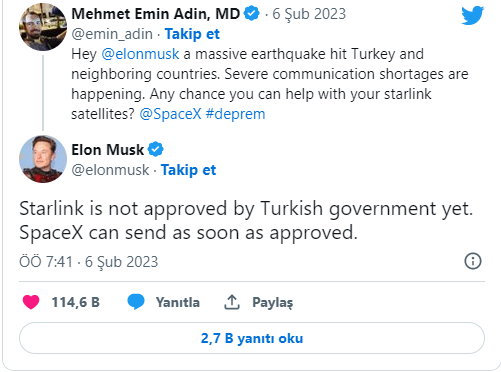Click Elon Musk's verified badge
The height and width of the screenshot is (372, 501).
coord(156,149)
